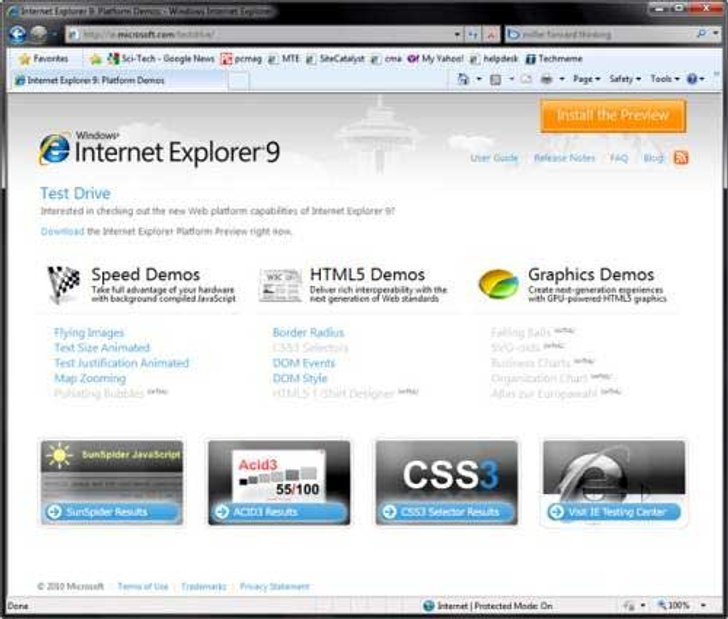This screenshot has height=619, width=728.
Task: Open the Favorites star button
Action: pyautogui.click(x=44, y=59)
